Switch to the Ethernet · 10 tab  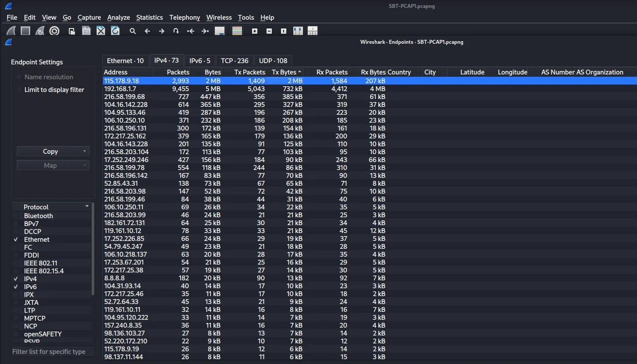coord(125,61)
